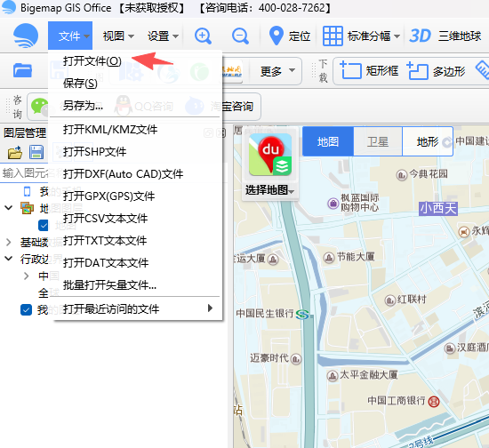Image resolution: width=489 pixels, height=448 pixels.
Task: Select 打开KML/KMZ文件 menu entry
Action: (136, 130)
